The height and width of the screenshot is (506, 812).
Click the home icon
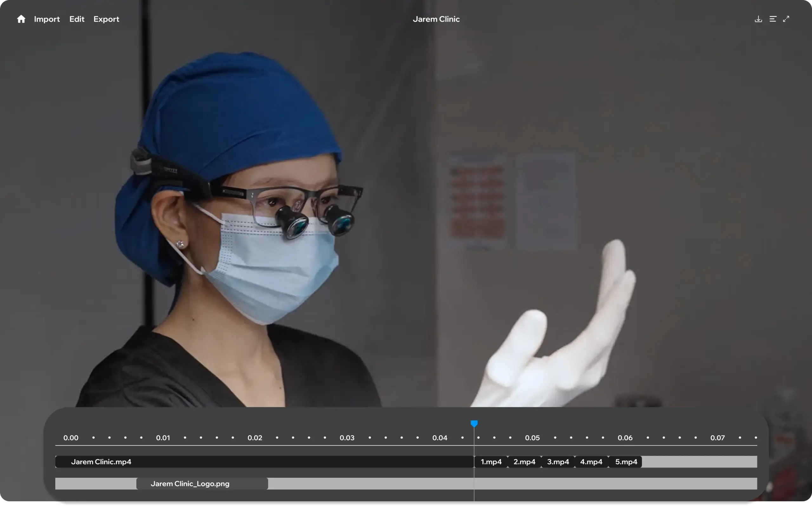click(21, 19)
